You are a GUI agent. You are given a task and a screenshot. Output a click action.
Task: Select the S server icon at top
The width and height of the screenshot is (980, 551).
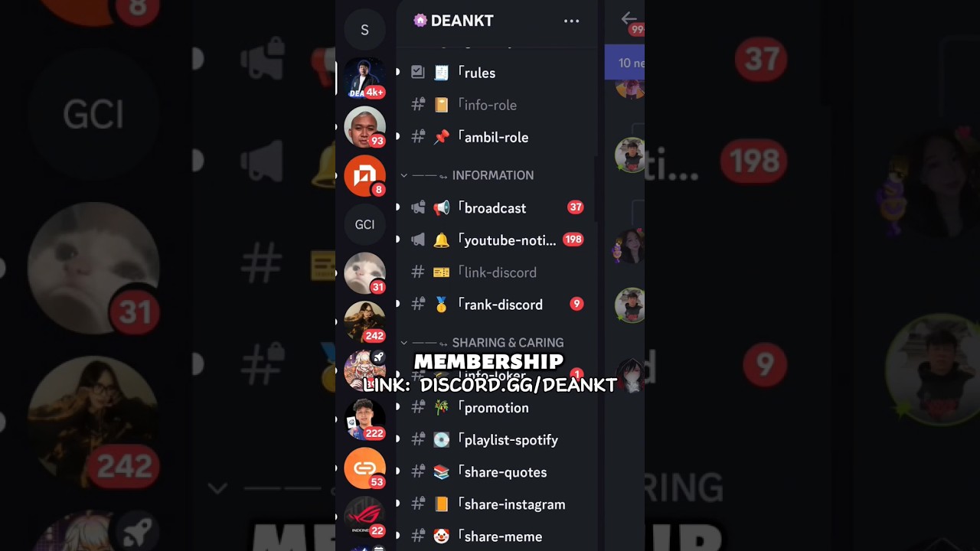click(364, 30)
